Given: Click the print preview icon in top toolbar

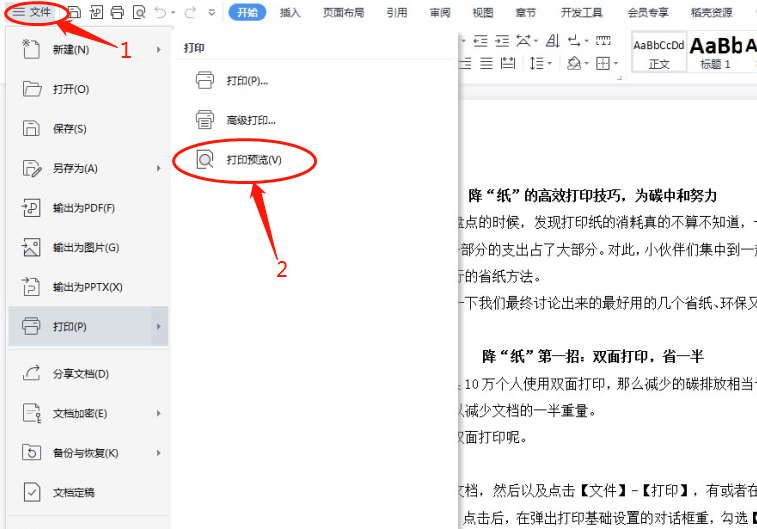Looking at the screenshot, I should pyautogui.click(x=138, y=12).
